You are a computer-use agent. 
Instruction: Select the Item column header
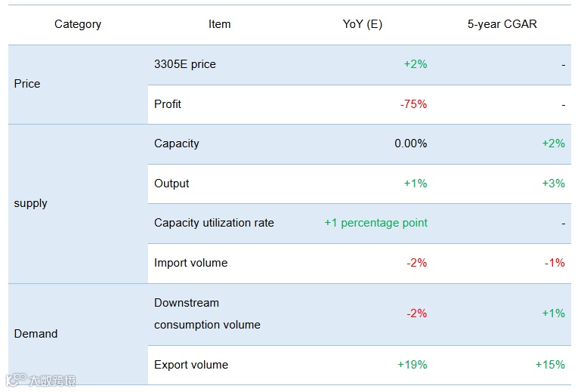(x=219, y=24)
